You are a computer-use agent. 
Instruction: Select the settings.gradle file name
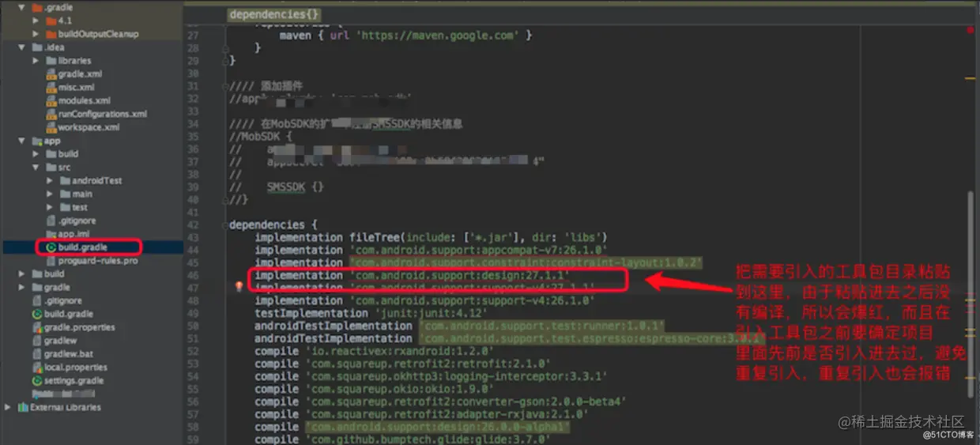point(75,381)
